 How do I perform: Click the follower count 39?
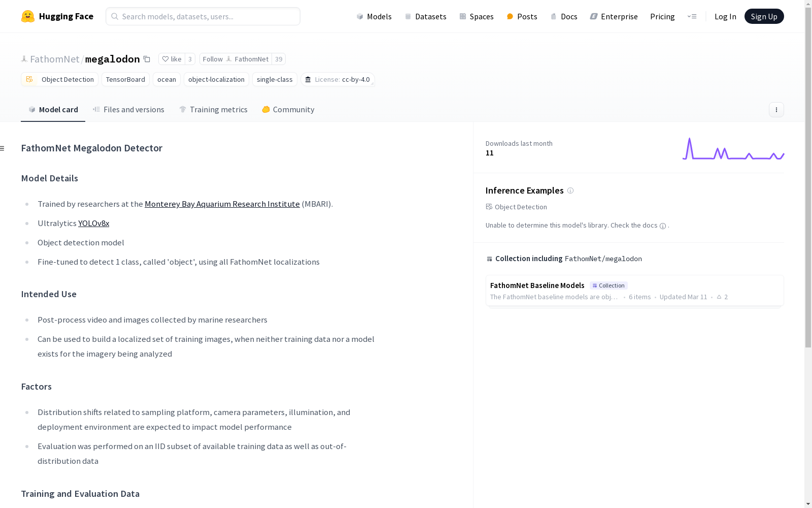coord(279,59)
